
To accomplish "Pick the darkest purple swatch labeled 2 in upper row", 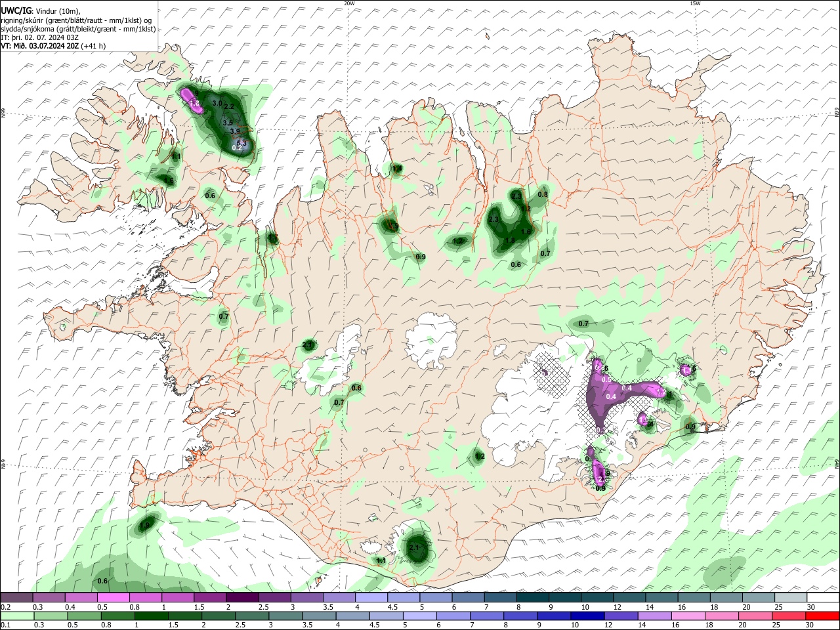I will tap(241, 598).
